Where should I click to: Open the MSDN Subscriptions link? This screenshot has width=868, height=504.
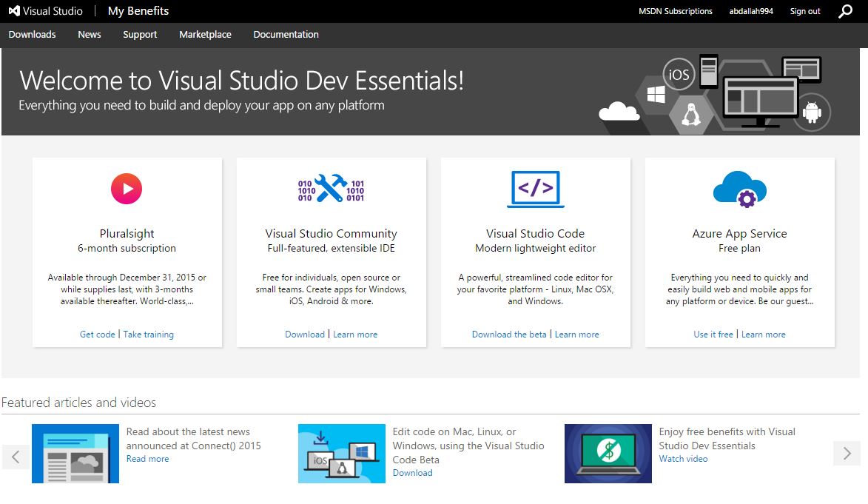point(676,11)
